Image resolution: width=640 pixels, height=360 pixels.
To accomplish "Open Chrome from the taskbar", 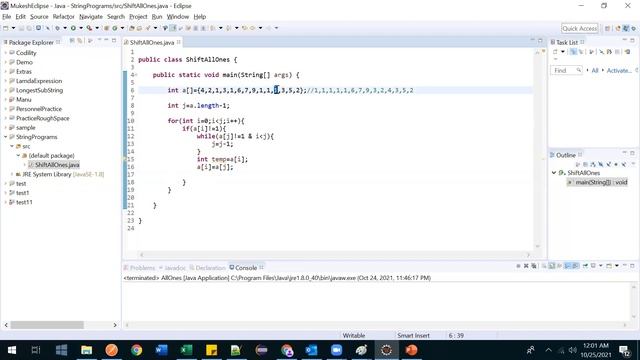I will point(136,350).
